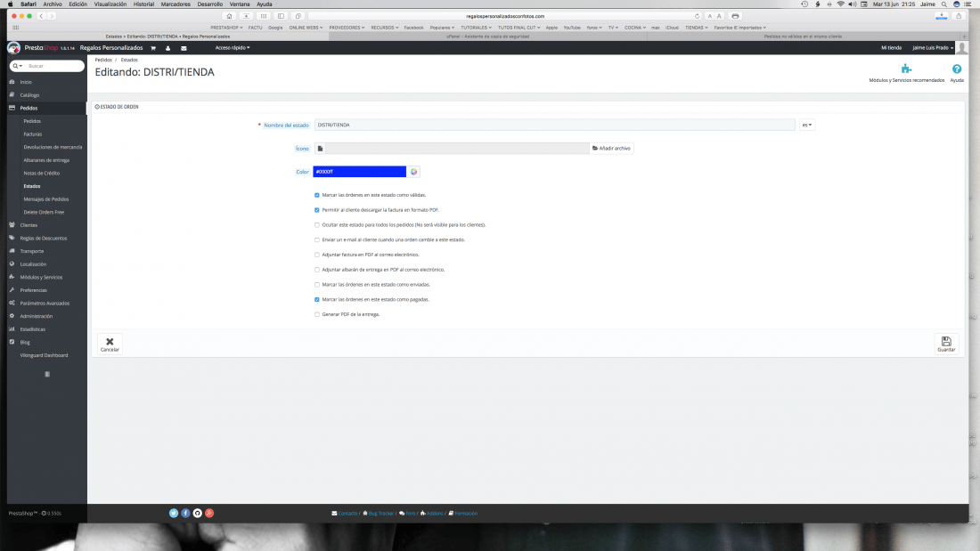980x551 pixels.
Task: Click Pedidos breadcrumb link
Action: pyautogui.click(x=103, y=60)
